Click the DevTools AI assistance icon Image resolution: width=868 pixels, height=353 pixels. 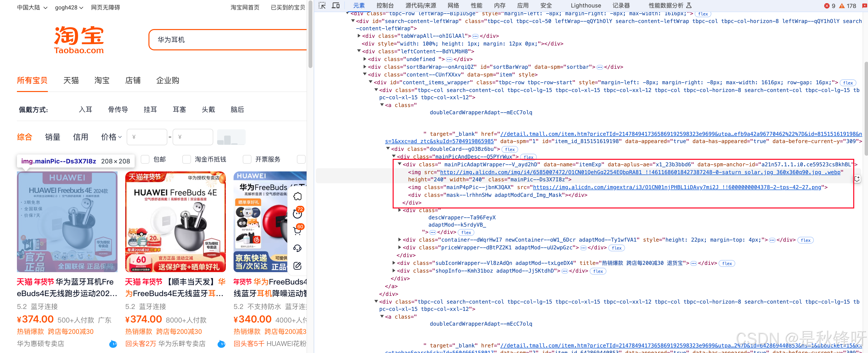pyautogui.click(x=857, y=179)
